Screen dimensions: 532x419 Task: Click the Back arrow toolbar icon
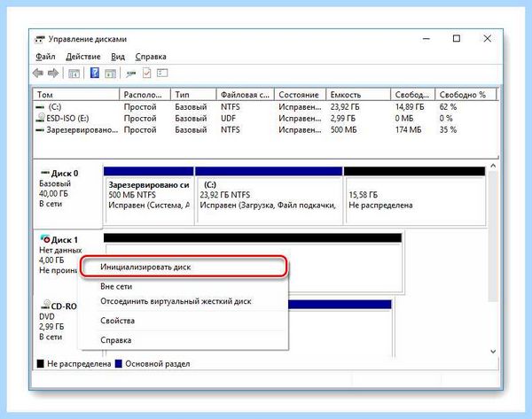[x=37, y=73]
